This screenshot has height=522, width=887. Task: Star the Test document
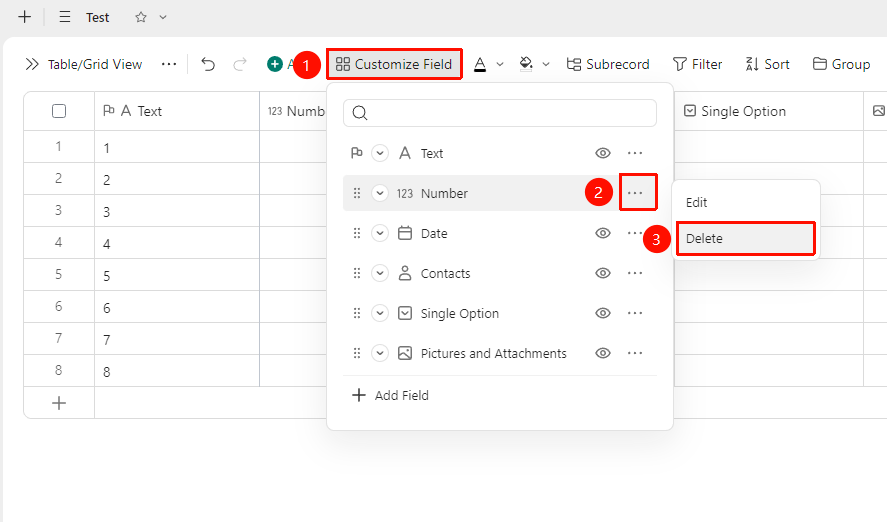[141, 17]
